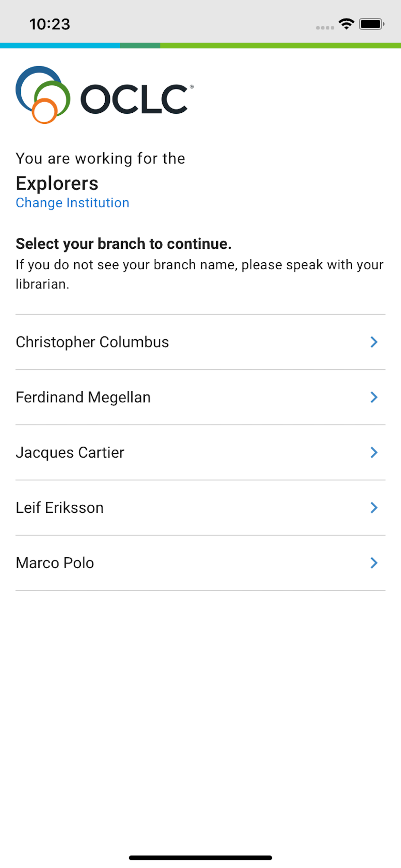The image size is (401, 868).
Task: Click the chevron next to Christopher Columbus
Action: [374, 342]
